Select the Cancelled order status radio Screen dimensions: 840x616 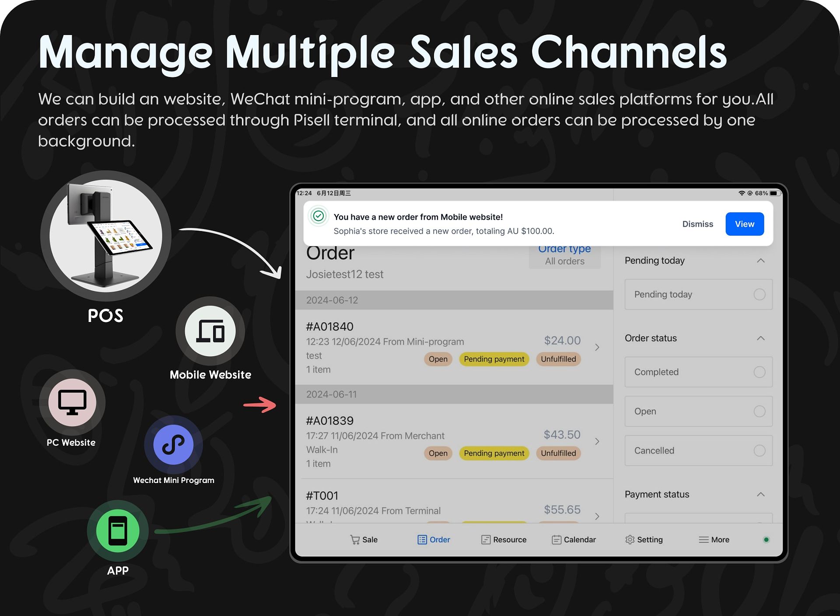click(759, 451)
